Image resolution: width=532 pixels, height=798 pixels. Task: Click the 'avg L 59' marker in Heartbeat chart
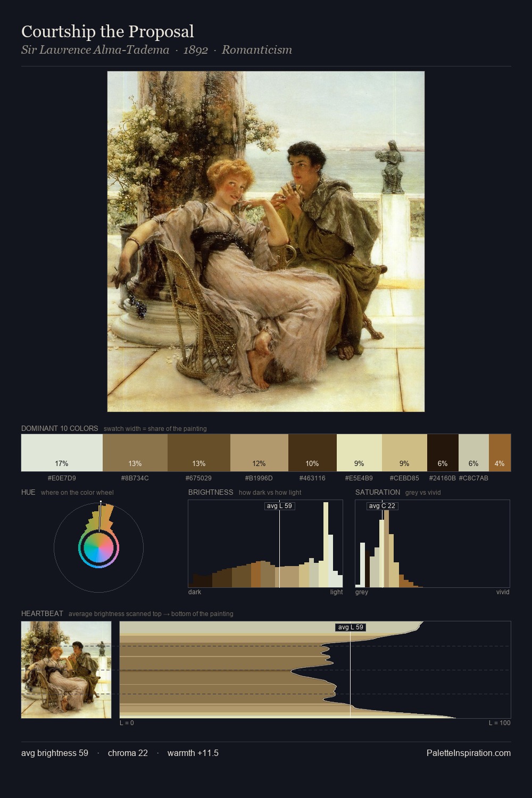pos(351,627)
